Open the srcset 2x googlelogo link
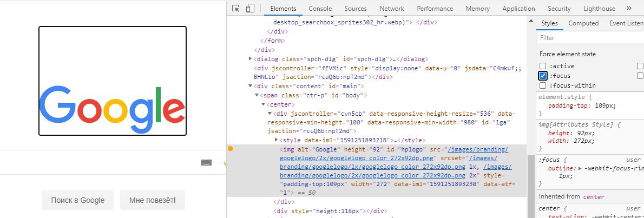This screenshot has height=218, width=644. (396, 171)
